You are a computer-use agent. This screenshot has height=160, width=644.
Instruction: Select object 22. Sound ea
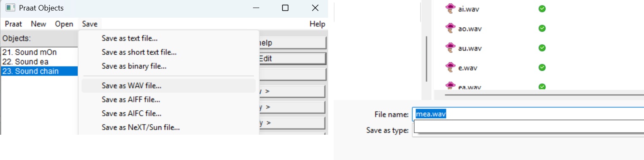point(40,61)
